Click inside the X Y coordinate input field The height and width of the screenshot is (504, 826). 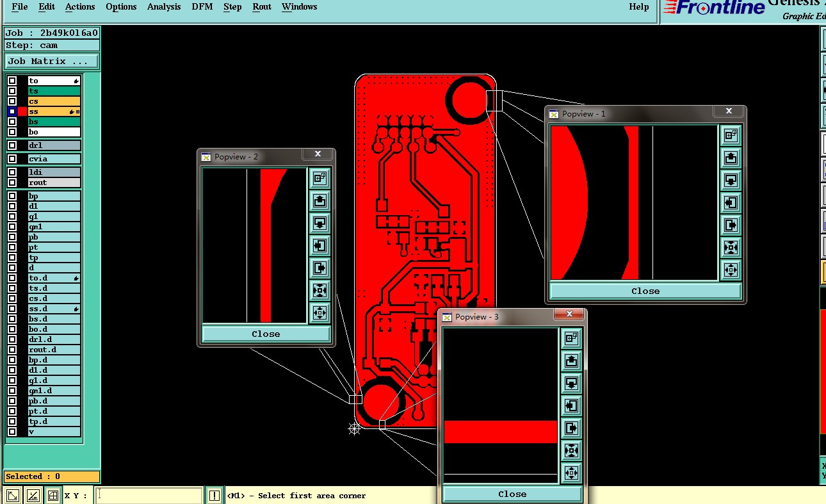click(149, 496)
